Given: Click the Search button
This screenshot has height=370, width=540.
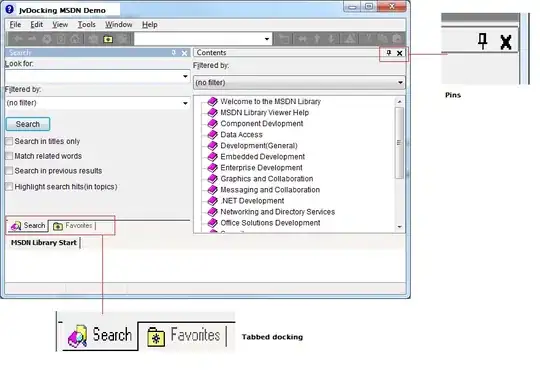Looking at the screenshot, I should tap(28, 124).
